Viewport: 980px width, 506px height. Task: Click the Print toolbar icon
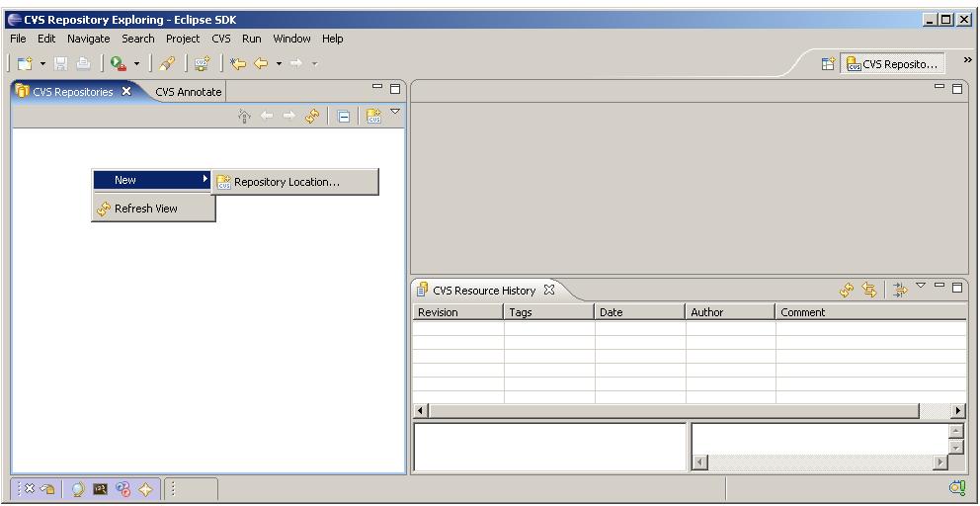83,63
